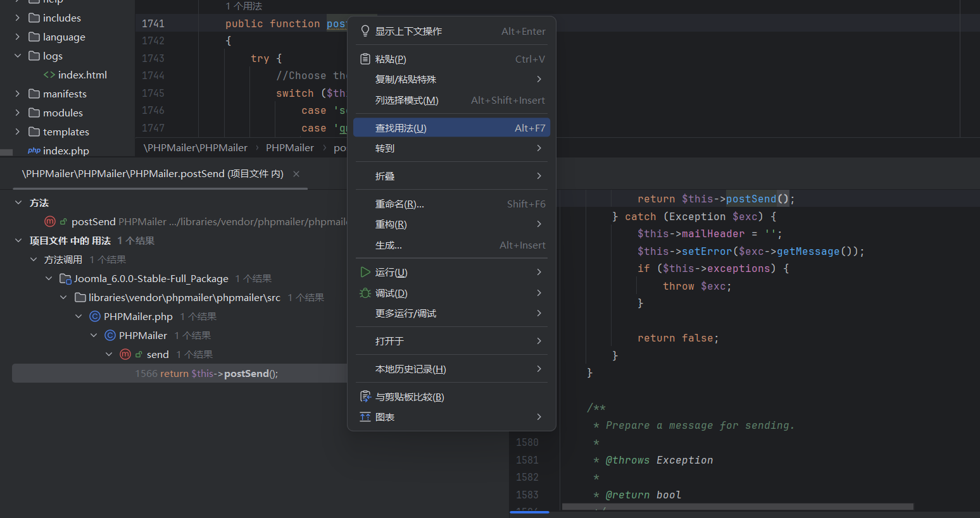
Task: Open index.html under logs folder
Action: [82, 75]
